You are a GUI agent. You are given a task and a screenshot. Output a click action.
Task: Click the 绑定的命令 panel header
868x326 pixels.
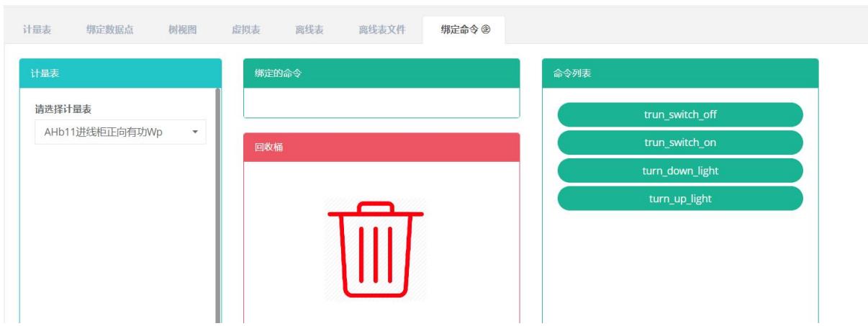(x=381, y=73)
